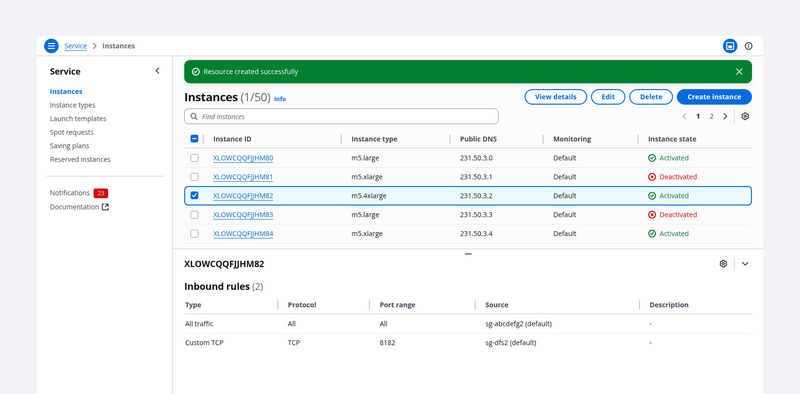Open the XLOWCQQFJJHM83 instance link

243,215
